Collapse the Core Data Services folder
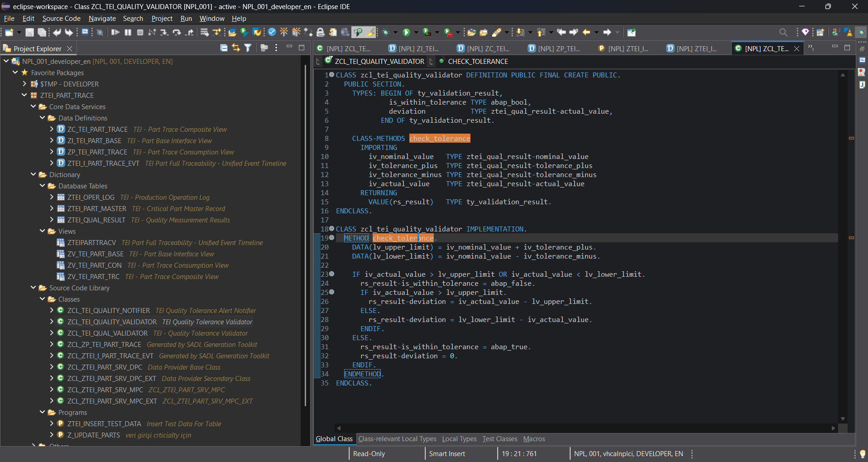The height and width of the screenshot is (462, 868). coord(34,106)
